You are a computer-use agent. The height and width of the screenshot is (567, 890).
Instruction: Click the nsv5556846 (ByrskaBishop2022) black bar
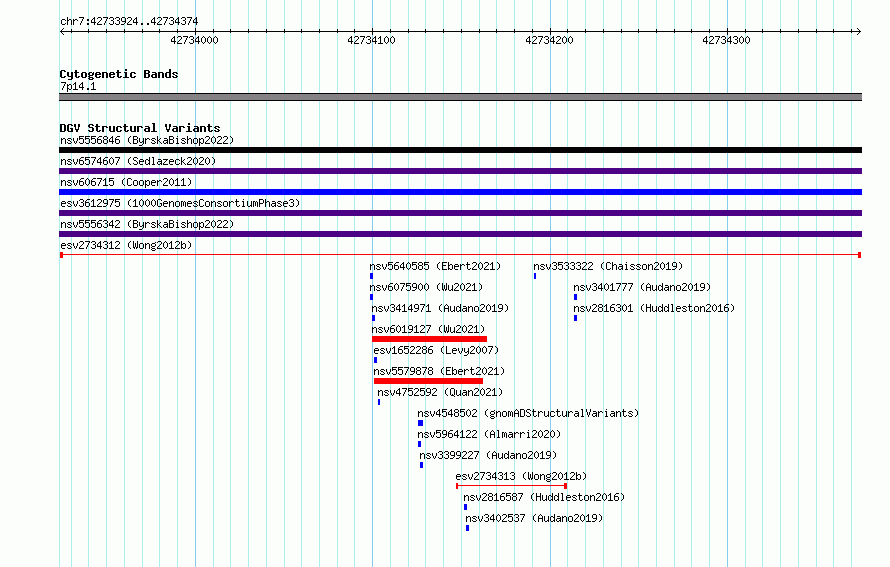[x=460, y=150]
